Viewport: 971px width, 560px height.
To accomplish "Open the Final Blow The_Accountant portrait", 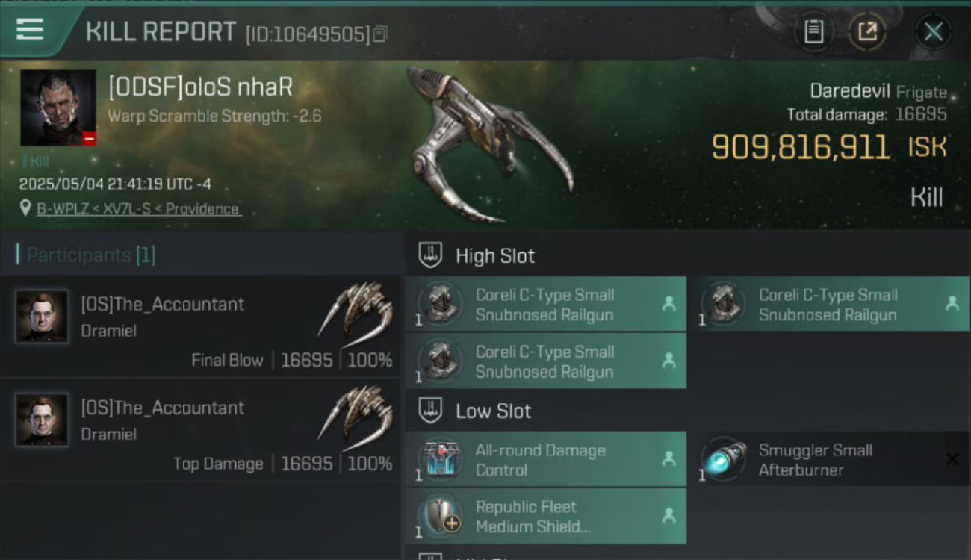I will tap(42, 316).
